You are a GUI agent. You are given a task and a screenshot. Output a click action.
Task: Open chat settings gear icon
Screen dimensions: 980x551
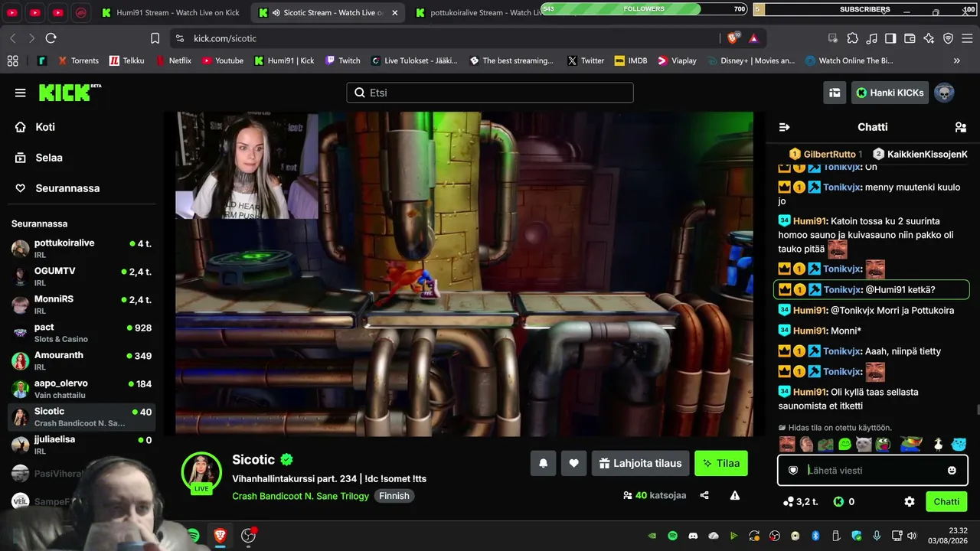click(910, 502)
